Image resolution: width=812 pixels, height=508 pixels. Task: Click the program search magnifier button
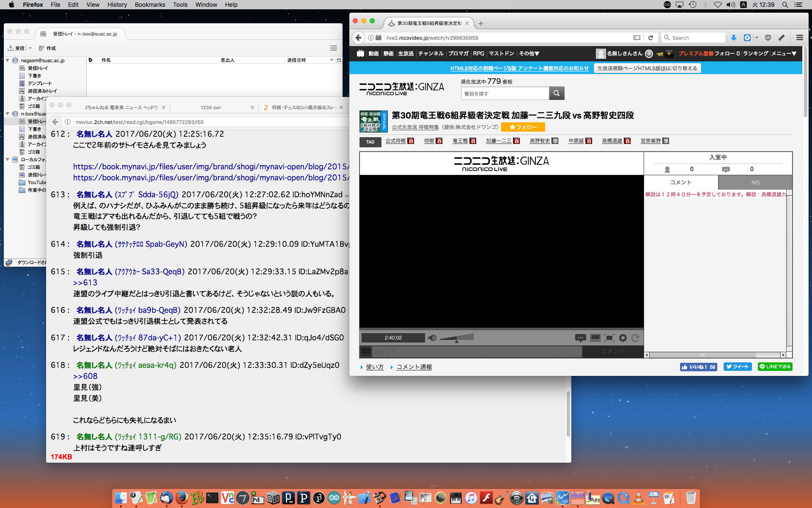tap(557, 93)
